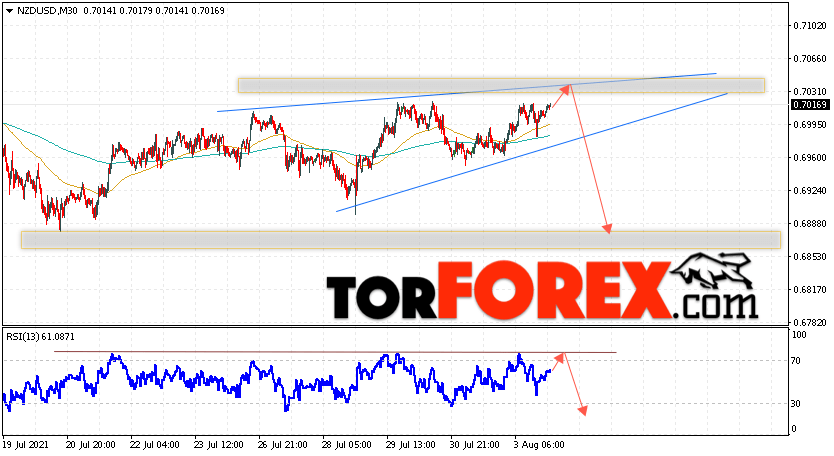Click the RSI scale value 0
This screenshot has height=456, width=834.
coord(794,429)
